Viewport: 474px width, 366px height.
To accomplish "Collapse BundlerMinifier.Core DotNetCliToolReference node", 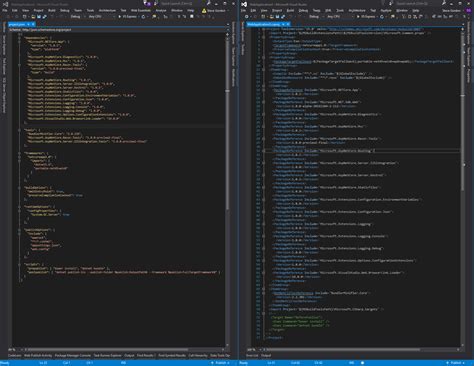I will pos(264,293).
